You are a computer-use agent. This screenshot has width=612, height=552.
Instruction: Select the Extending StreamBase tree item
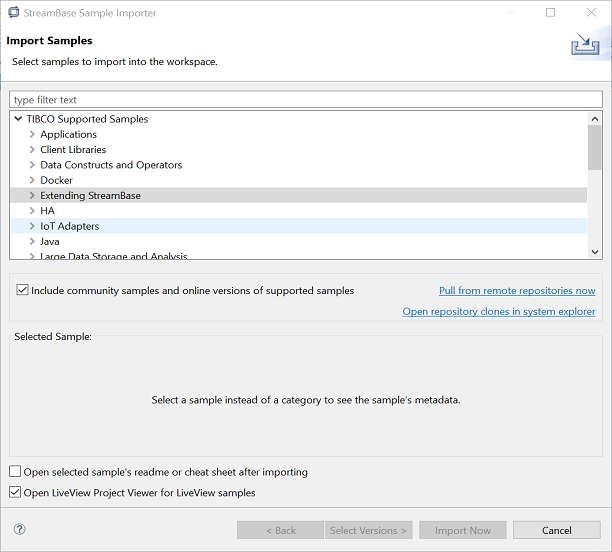[x=90, y=196]
